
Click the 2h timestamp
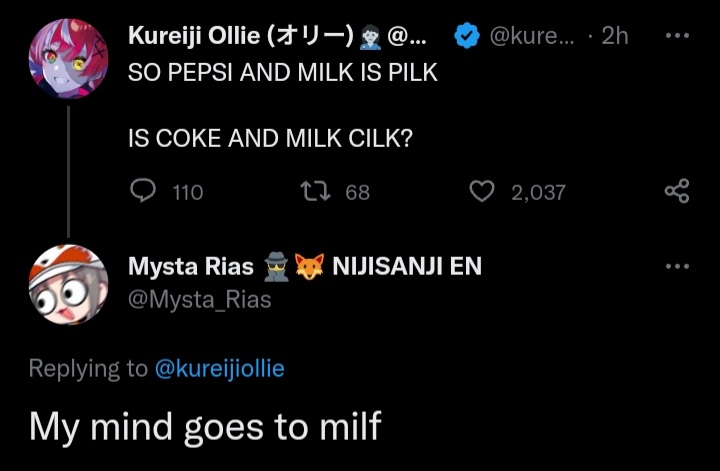615,35
